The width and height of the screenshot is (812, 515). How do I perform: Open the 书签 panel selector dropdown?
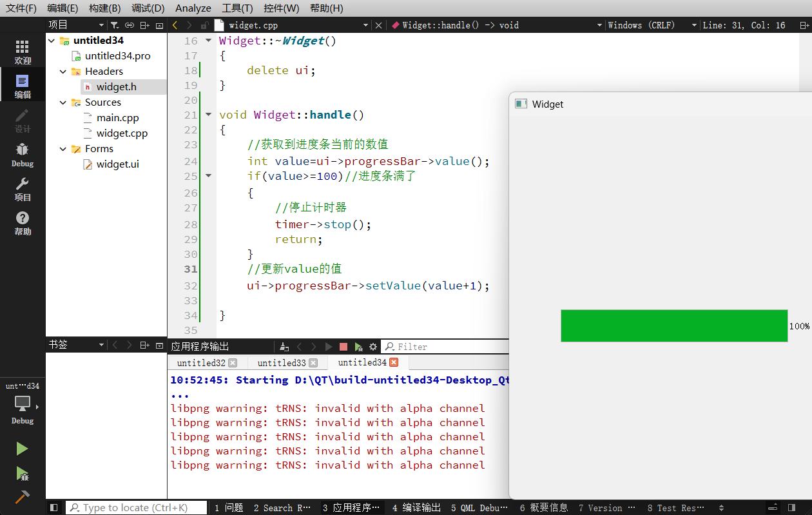click(75, 345)
